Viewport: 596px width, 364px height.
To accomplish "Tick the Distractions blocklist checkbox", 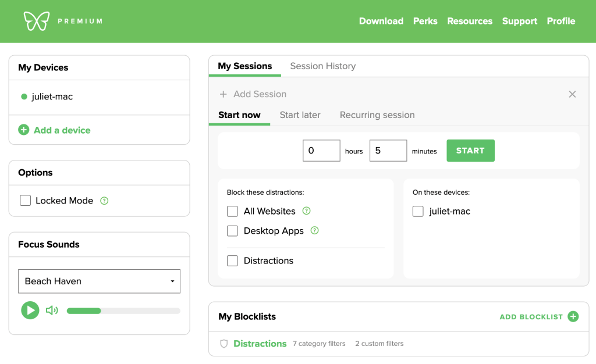I will coord(233,260).
